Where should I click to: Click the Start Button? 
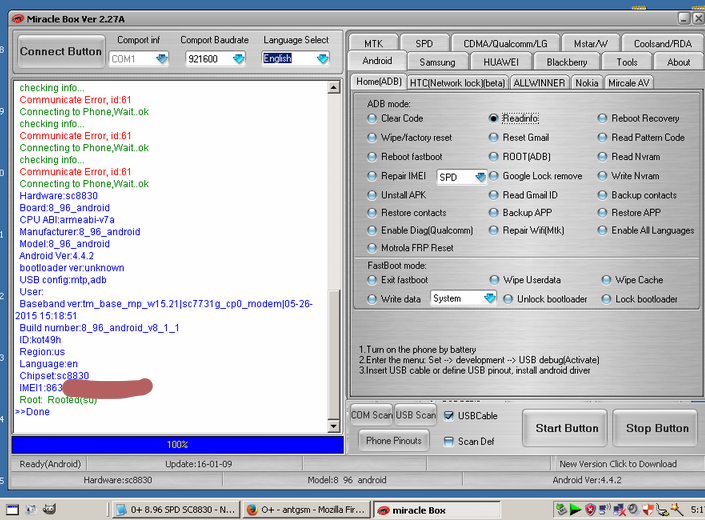[567, 428]
